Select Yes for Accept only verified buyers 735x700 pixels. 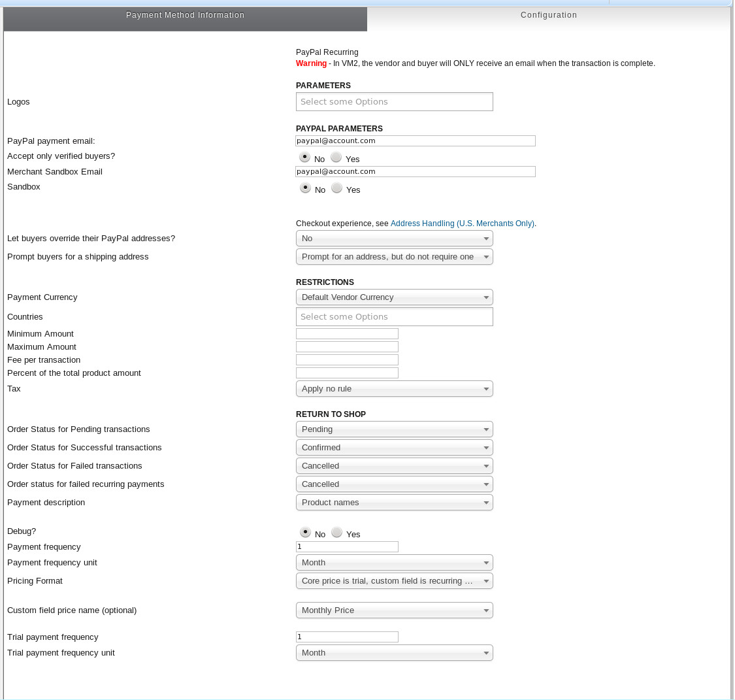[336, 157]
